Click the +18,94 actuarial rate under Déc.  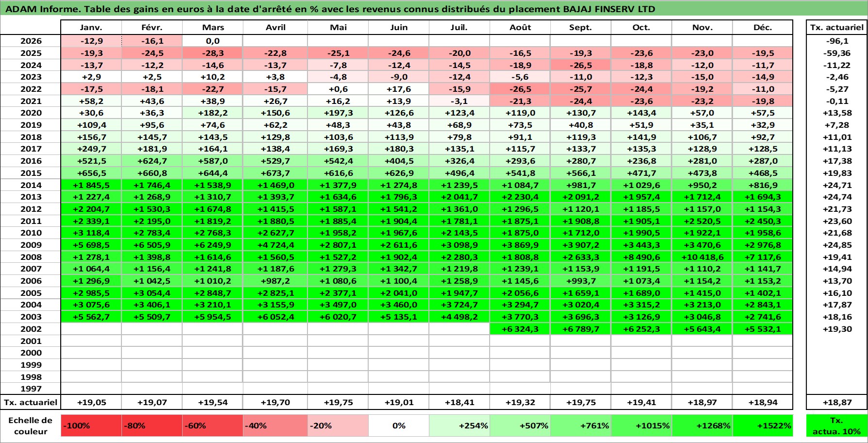click(x=763, y=402)
